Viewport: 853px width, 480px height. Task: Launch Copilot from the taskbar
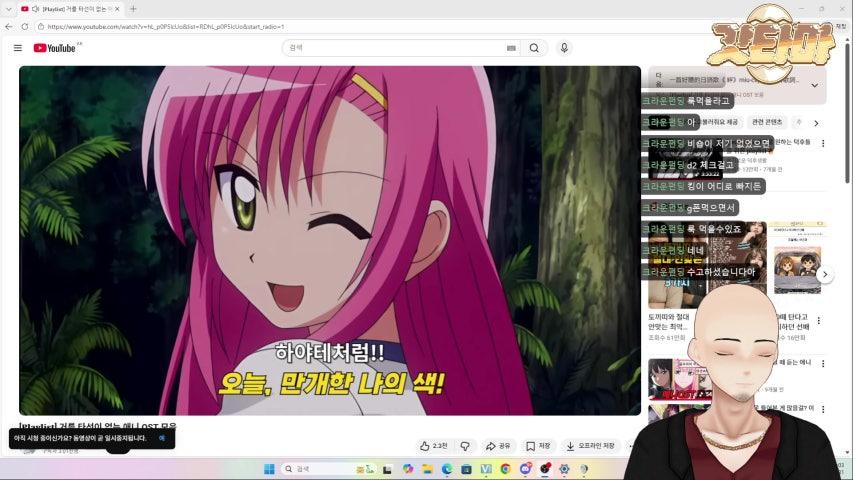click(x=407, y=469)
